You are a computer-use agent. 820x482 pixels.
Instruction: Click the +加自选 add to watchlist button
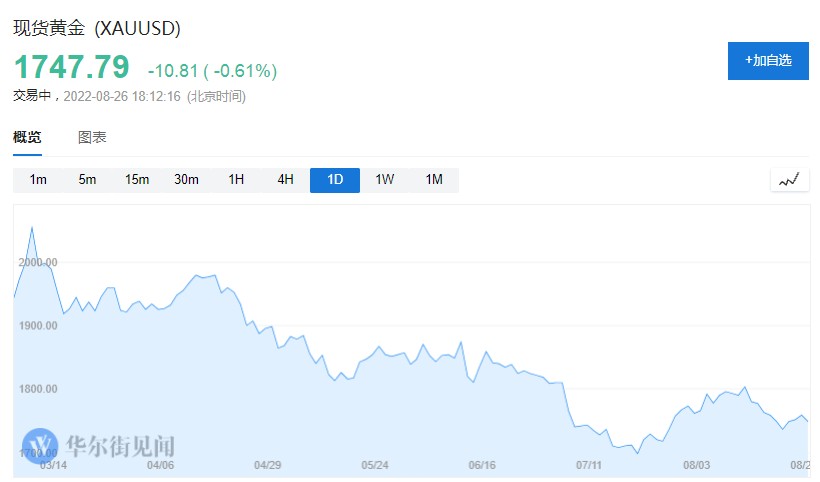[x=768, y=61]
